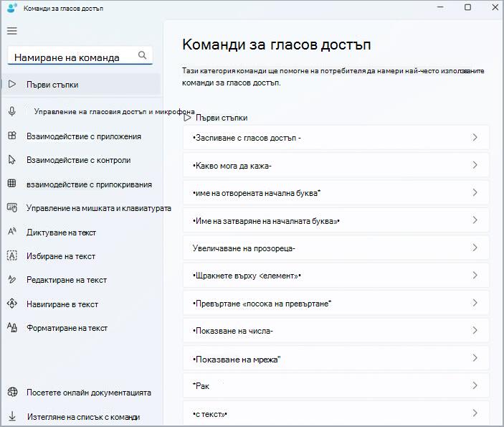Expand chevron on Показване на числа
Viewport: 504px width, 427px height.
pyautogui.click(x=475, y=330)
